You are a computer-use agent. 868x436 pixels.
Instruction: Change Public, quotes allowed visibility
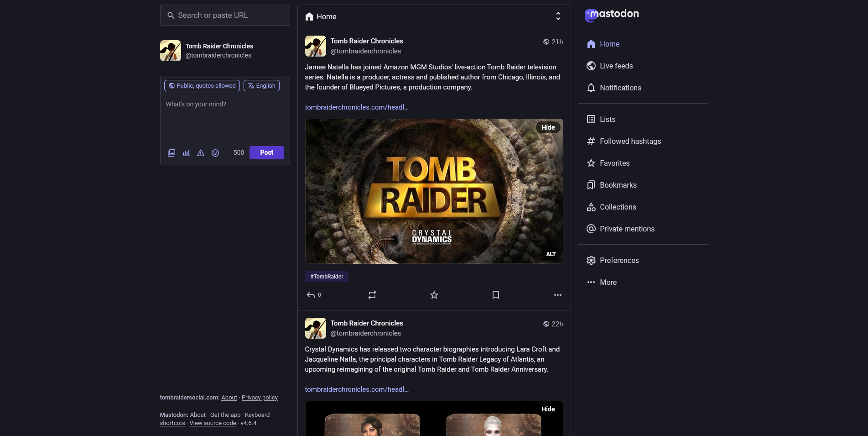(202, 85)
